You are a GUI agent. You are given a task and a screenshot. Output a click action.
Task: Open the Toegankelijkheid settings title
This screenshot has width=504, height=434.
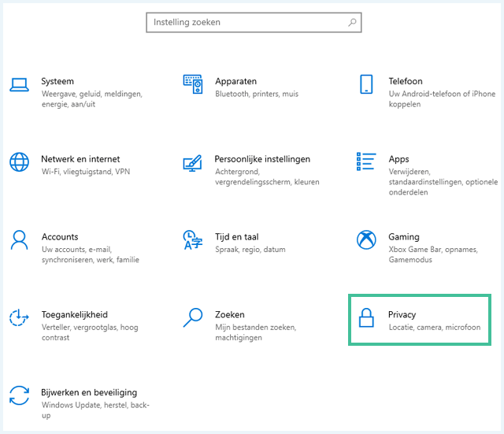click(x=75, y=315)
